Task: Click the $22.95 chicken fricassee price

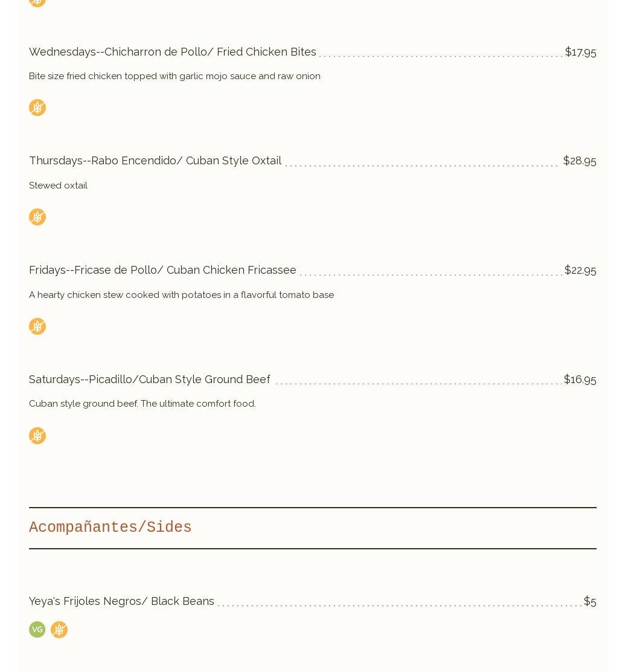Action: pyautogui.click(x=580, y=270)
